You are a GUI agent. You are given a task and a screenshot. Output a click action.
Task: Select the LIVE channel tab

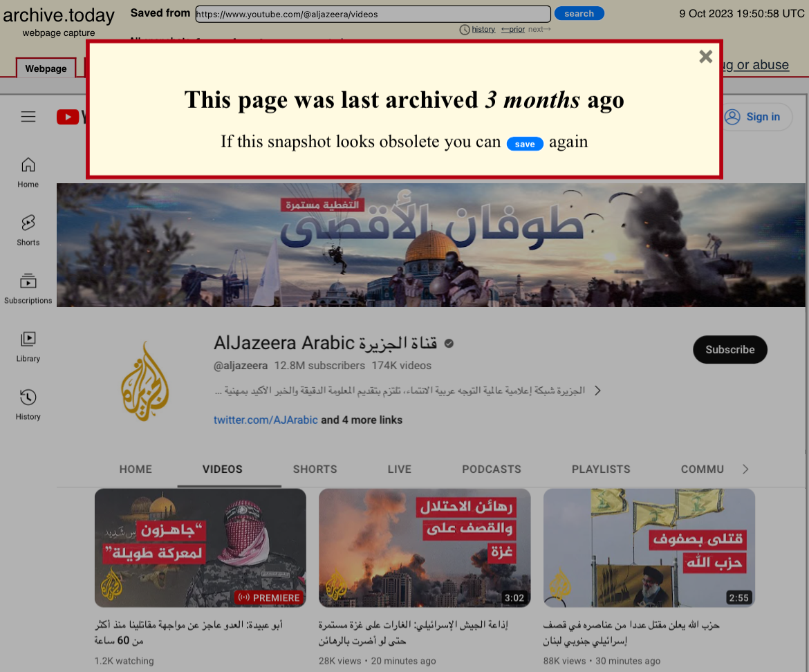[400, 469]
